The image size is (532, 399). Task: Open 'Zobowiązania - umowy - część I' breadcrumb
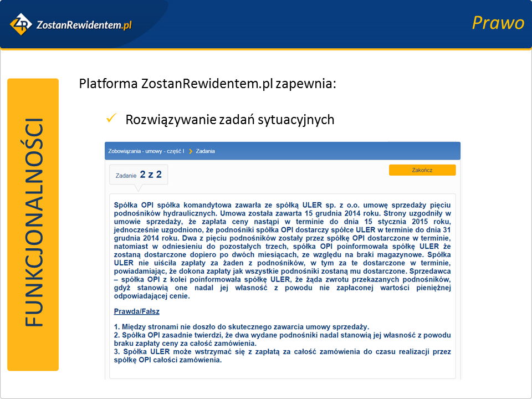tap(146, 151)
